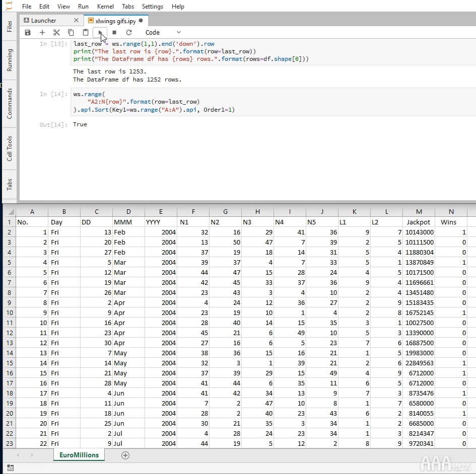
Task: Open the Files sidebar panel
Action: tap(10, 26)
